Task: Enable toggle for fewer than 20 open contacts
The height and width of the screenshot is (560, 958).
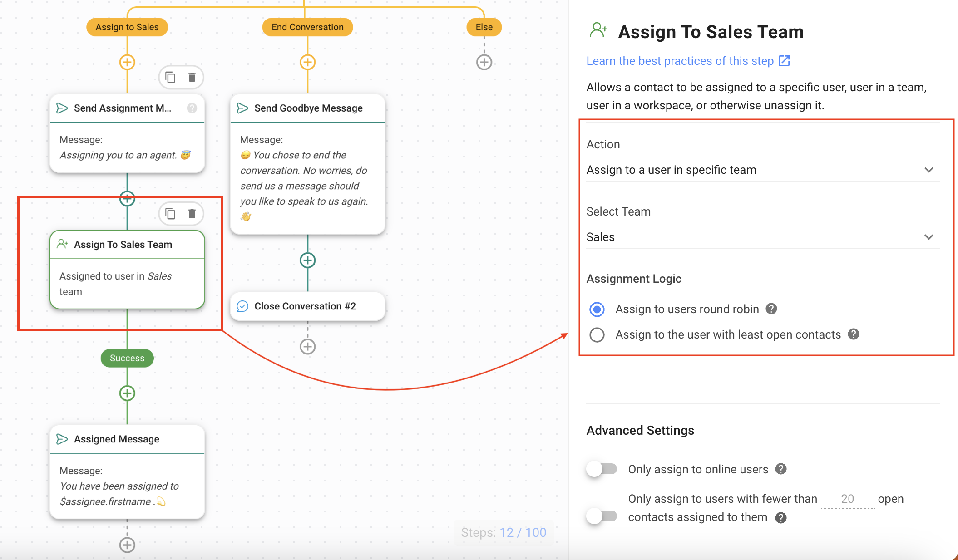Action: pos(602,515)
